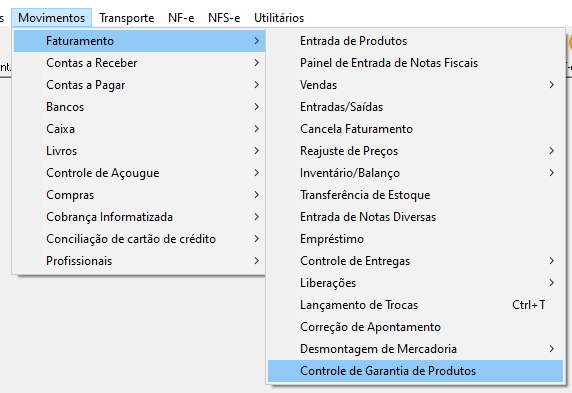Open Transferência de Estoque
The height and width of the screenshot is (393, 572).
[x=416, y=195]
